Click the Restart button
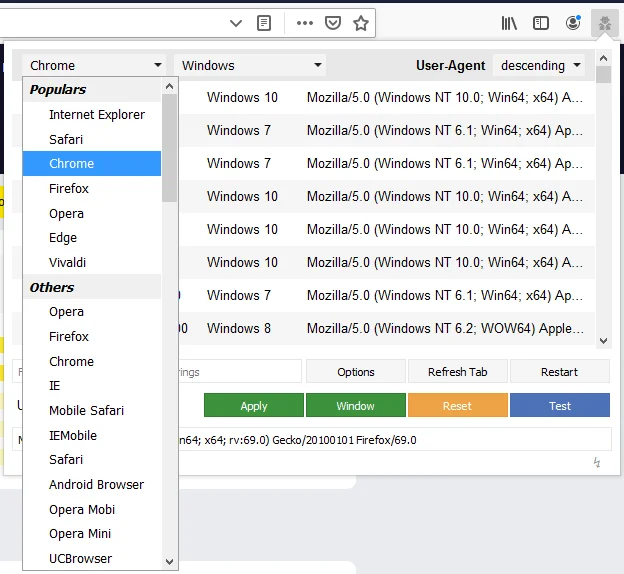The width and height of the screenshot is (624, 574). (x=560, y=372)
